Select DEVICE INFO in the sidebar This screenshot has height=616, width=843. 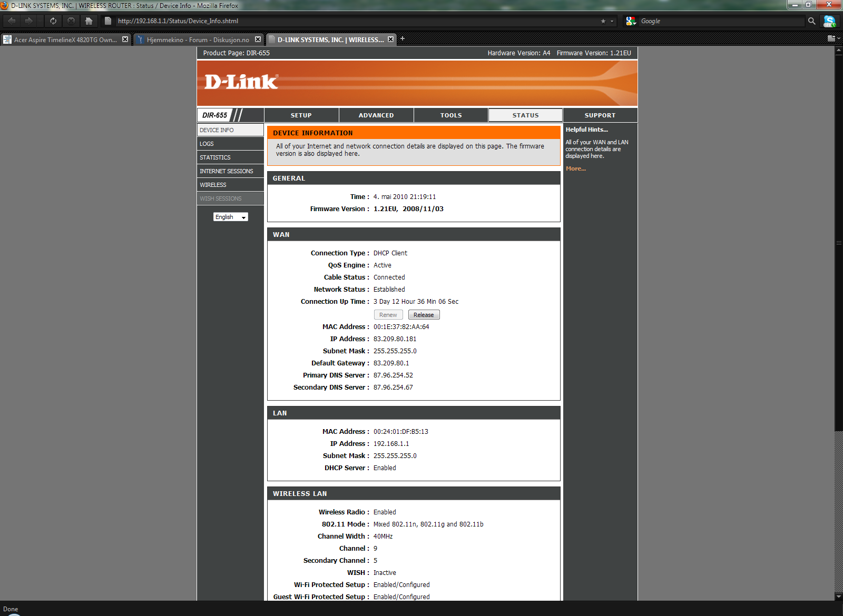point(230,130)
